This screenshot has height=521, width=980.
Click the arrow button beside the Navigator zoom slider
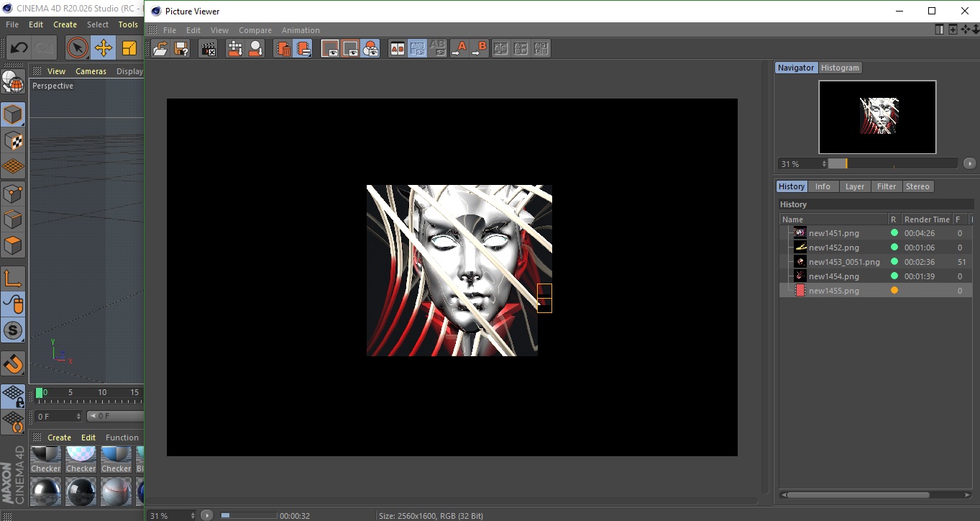pos(969,164)
